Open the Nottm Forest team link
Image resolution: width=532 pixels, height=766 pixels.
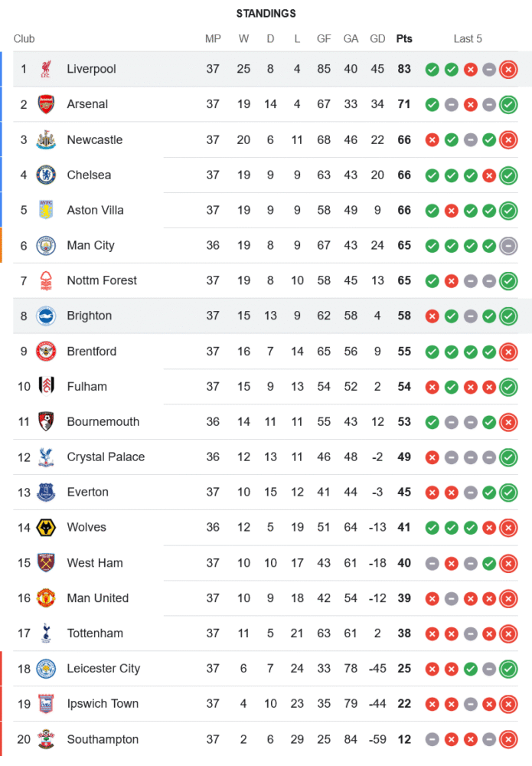point(102,280)
